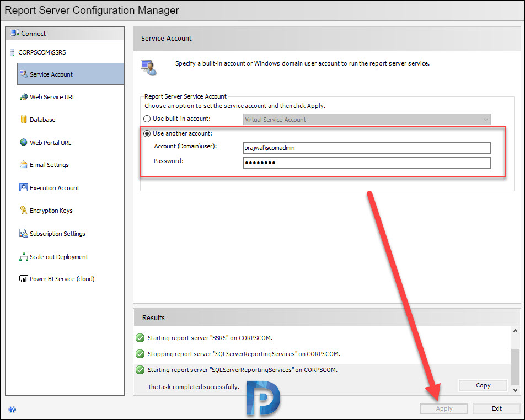Select the CORPSCOM\SSRS server node label

[42, 52]
